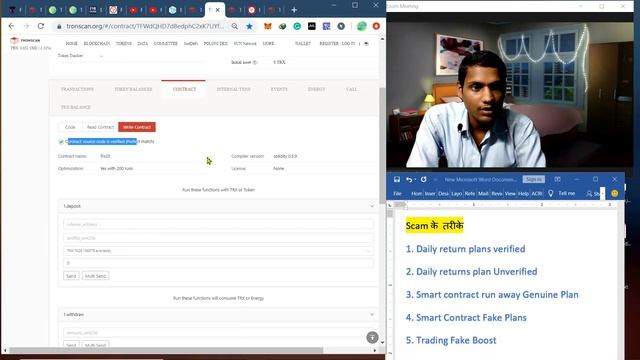Viewport: 640px width, 360px height.
Task: Click the withdraw amount input field
Action: (x=218, y=333)
